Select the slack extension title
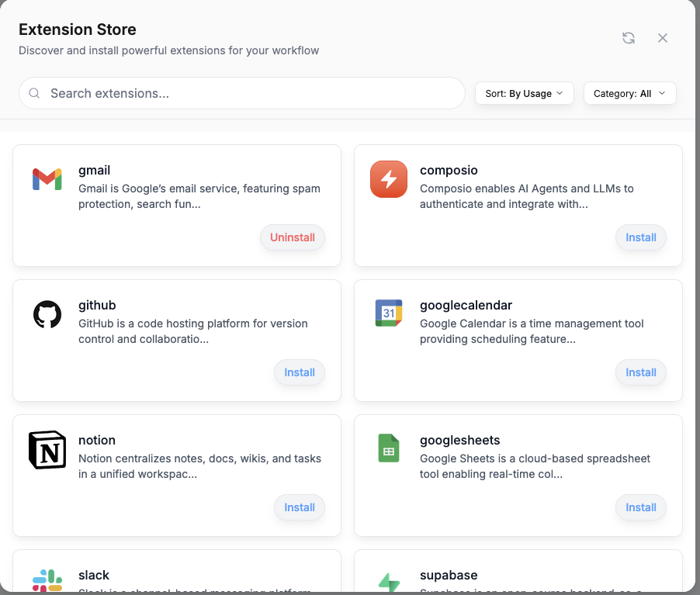The height and width of the screenshot is (595, 700). (94, 575)
